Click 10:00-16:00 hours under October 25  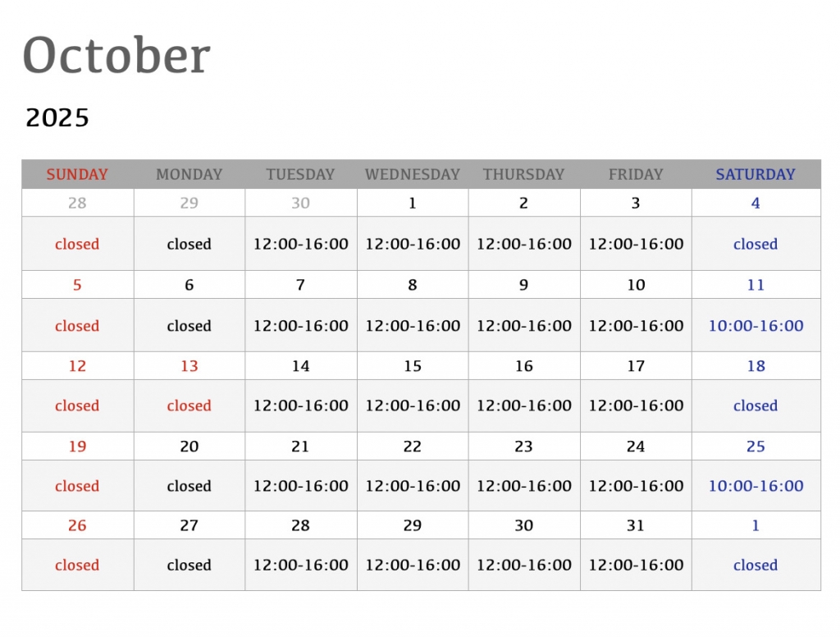(756, 486)
